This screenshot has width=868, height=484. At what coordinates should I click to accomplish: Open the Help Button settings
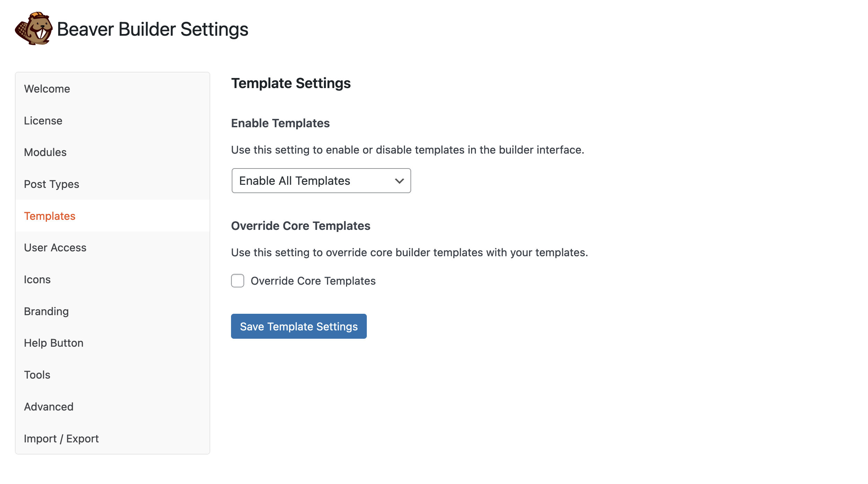pyautogui.click(x=53, y=343)
